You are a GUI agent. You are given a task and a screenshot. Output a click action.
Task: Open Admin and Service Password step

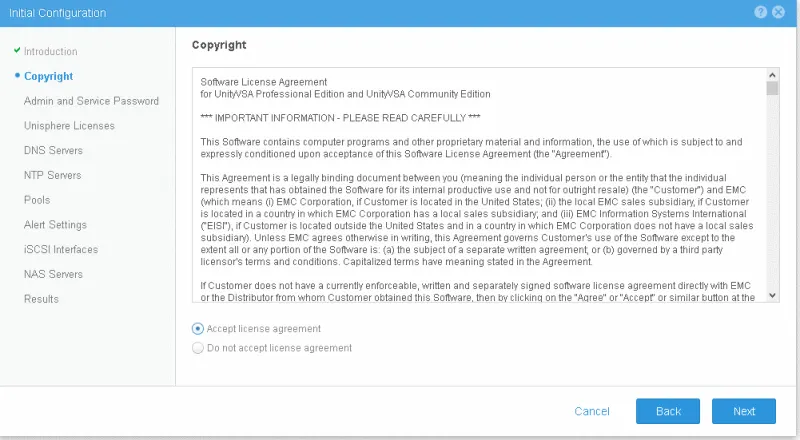point(91,101)
